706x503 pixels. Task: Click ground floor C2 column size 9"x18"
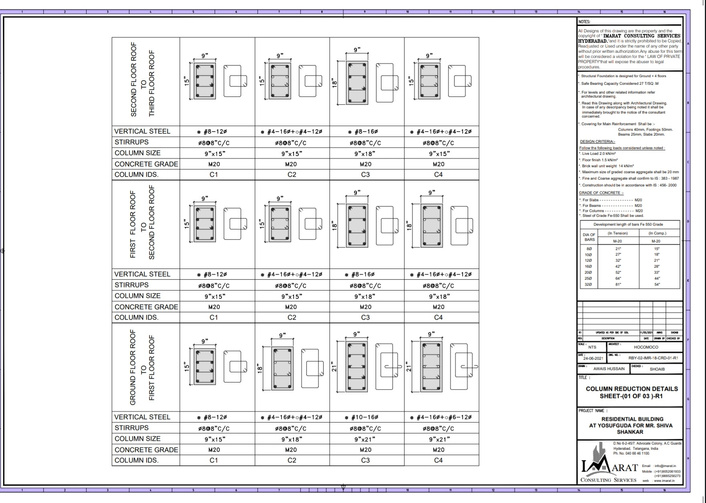291,440
